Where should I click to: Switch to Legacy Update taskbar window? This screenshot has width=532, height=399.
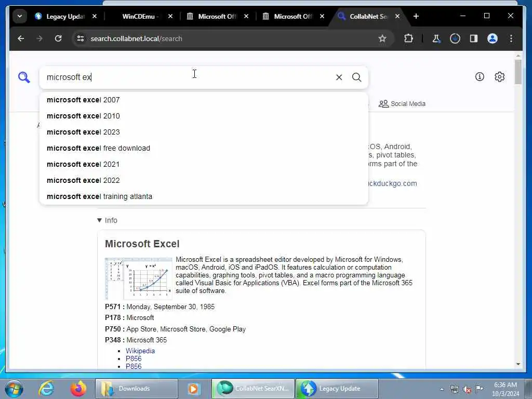coord(337,389)
